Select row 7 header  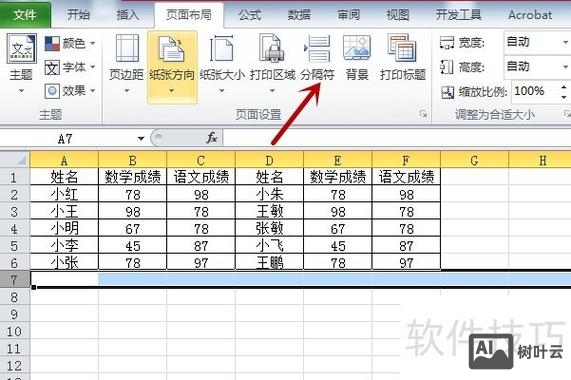pos(15,280)
